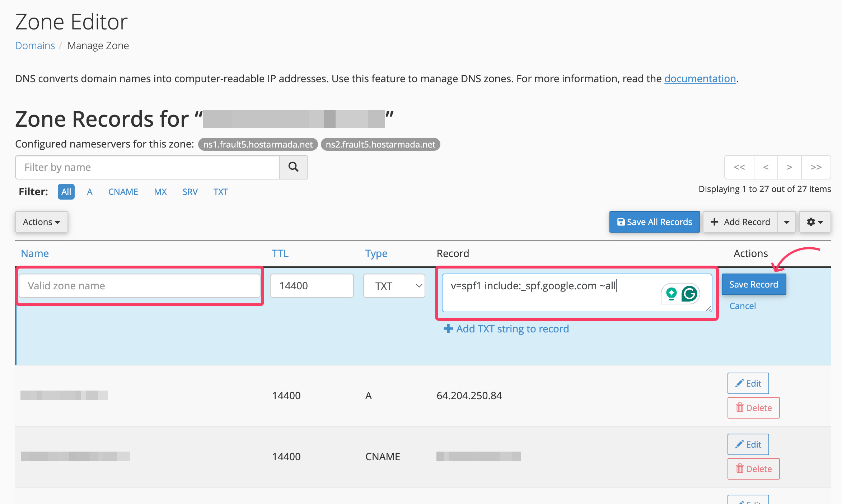The height and width of the screenshot is (504, 842).
Task: Edit the A record 64.204.250.84
Action: click(x=748, y=383)
